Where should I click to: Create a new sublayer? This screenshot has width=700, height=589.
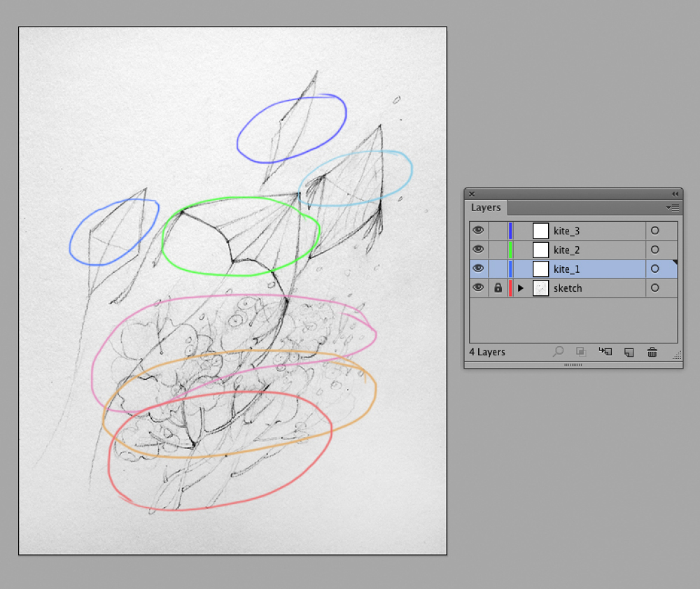605,352
